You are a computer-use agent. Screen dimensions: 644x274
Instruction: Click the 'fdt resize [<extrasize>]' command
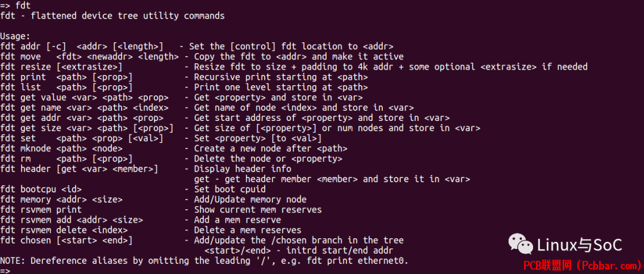click(x=61, y=67)
